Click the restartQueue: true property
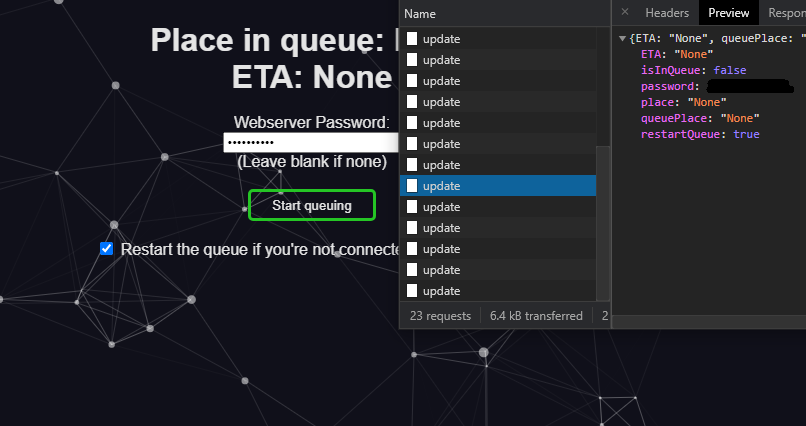Viewport: 806px width, 426px height. click(x=700, y=134)
